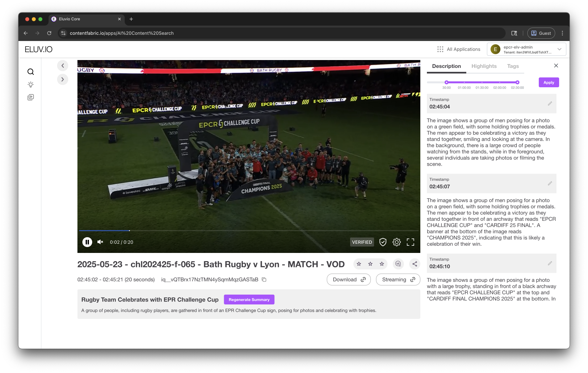Click the Regenerate Summary button

pos(249,300)
